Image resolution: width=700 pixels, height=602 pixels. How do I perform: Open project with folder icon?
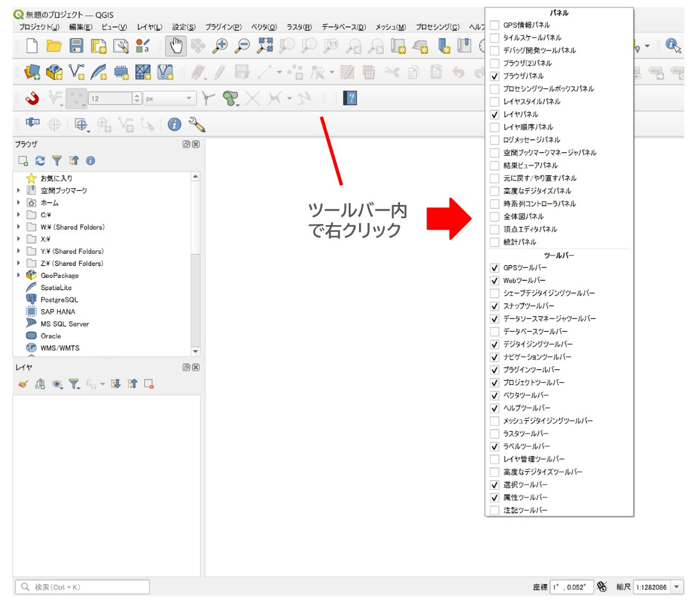[54, 45]
